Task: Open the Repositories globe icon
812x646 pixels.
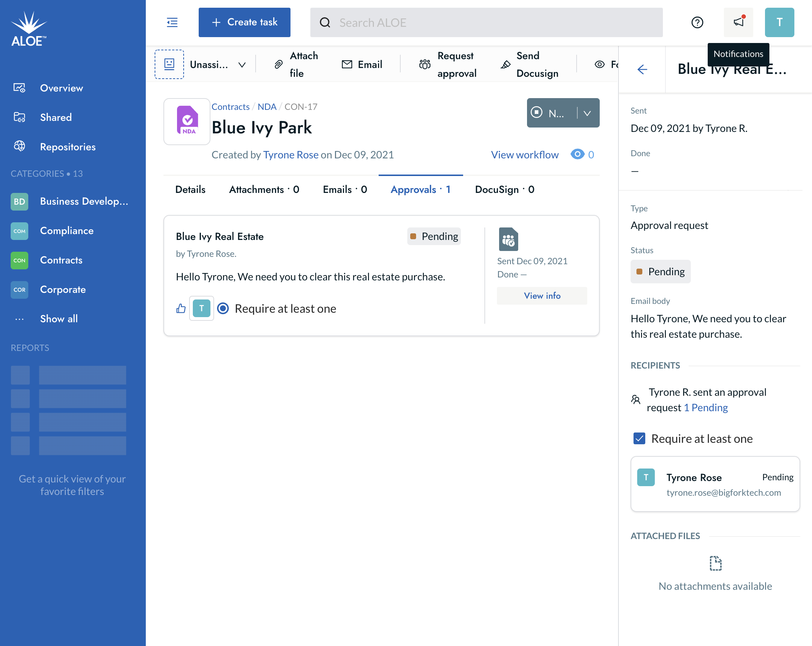Action: click(x=19, y=146)
